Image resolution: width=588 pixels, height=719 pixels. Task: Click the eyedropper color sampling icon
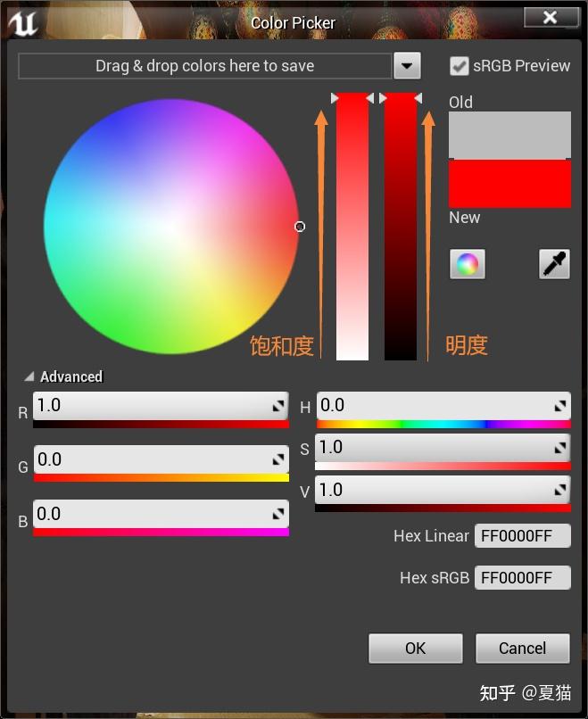click(x=554, y=264)
